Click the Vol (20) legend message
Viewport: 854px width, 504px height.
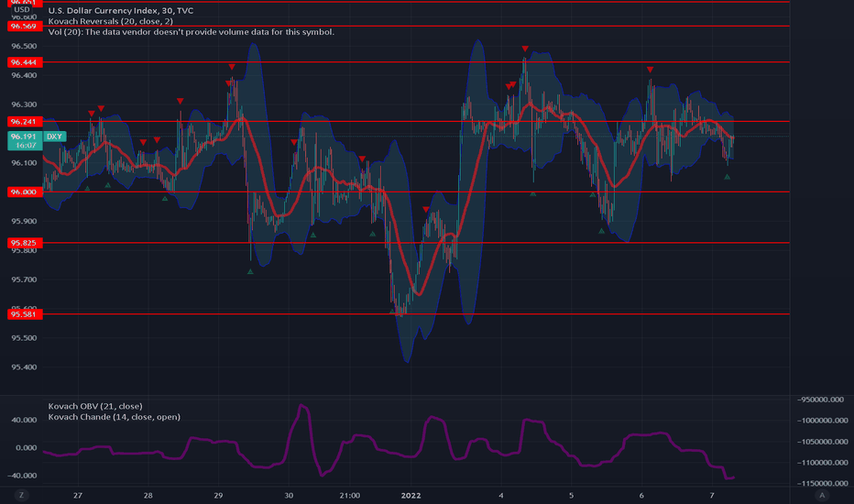pos(192,32)
